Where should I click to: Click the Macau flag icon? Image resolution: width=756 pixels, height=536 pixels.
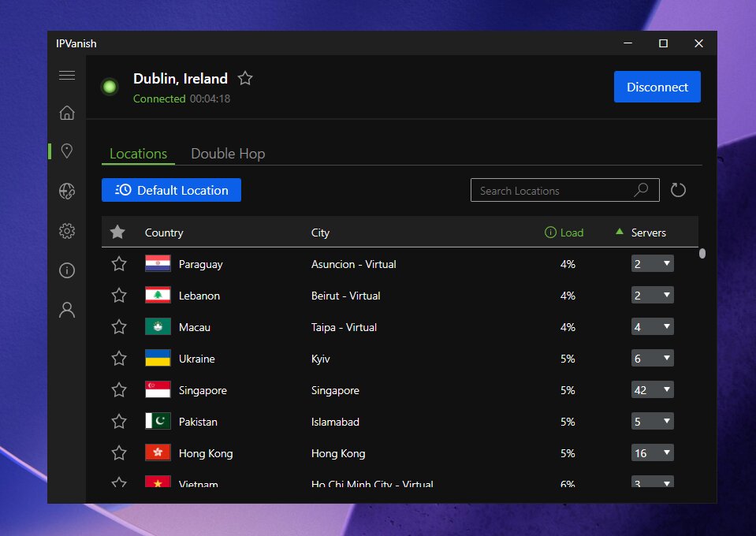point(158,327)
